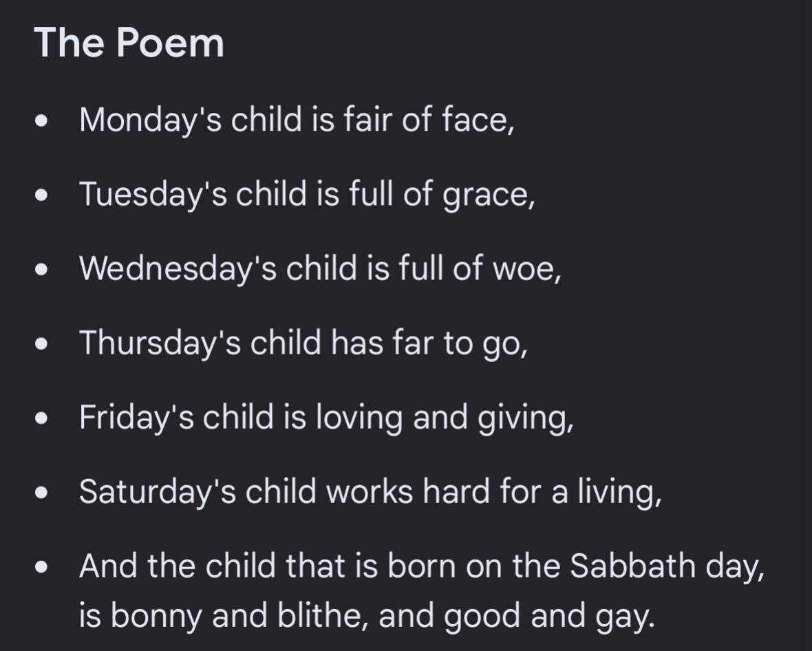812x651 pixels.
Task: Click 'Saturday's child works hard for a living'
Action: (x=370, y=491)
